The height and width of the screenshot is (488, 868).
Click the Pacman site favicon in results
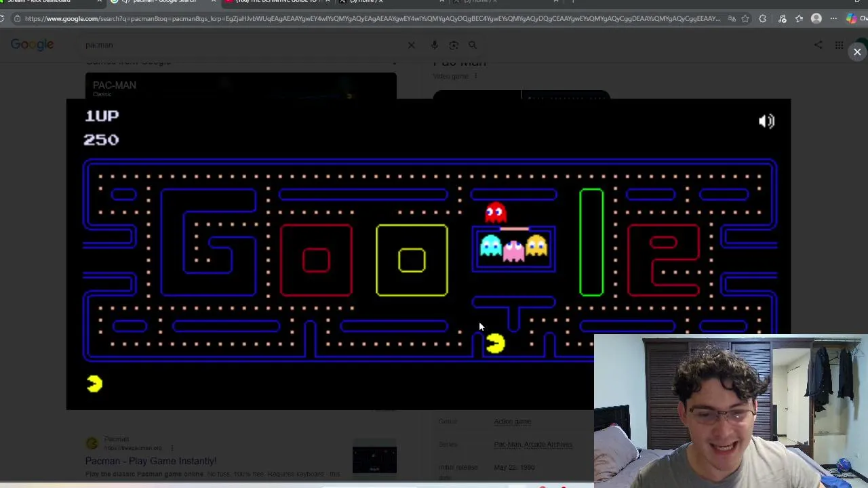[x=92, y=444]
